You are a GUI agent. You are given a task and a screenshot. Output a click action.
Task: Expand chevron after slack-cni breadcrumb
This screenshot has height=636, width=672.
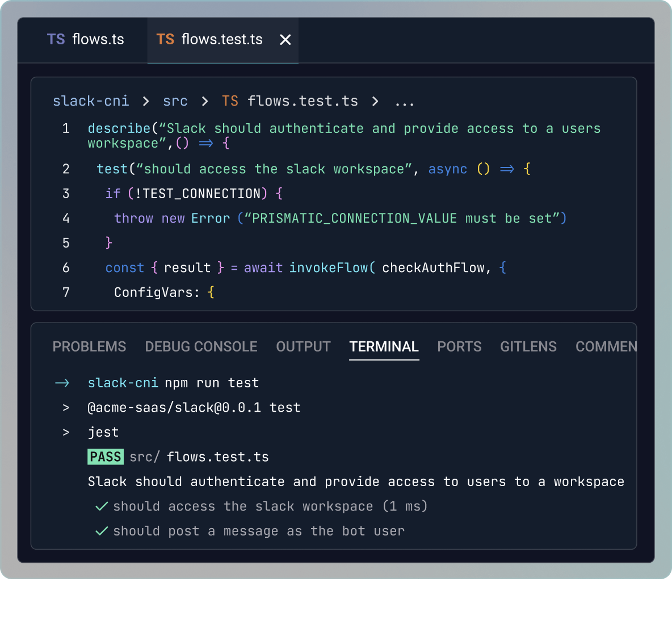tap(146, 102)
